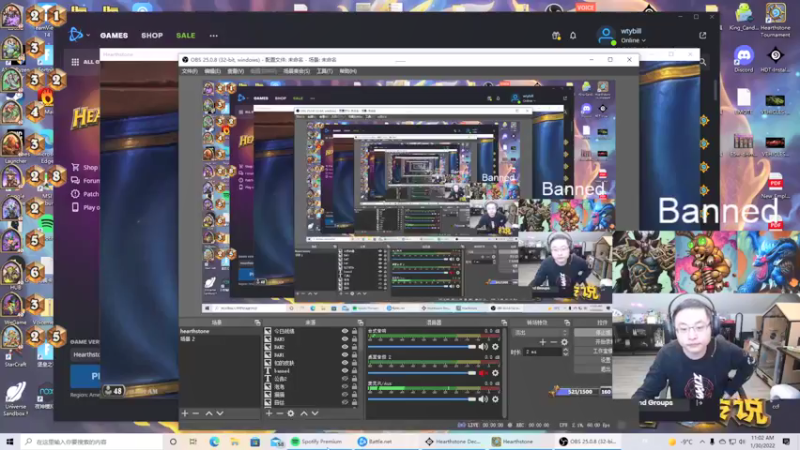800x450 pixels.
Task: Switch to OBS 25.0.8 taskbar item
Action: click(x=587, y=441)
